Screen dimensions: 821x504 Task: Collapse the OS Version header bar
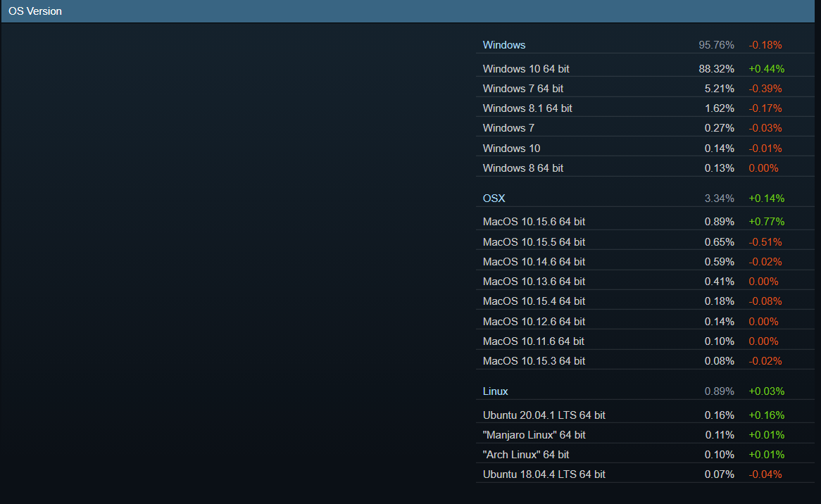point(35,11)
